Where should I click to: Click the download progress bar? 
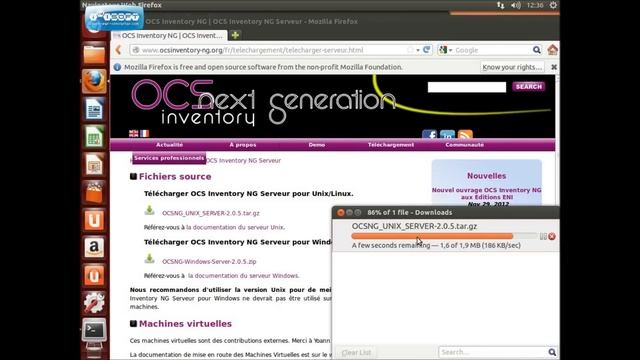pos(444,236)
